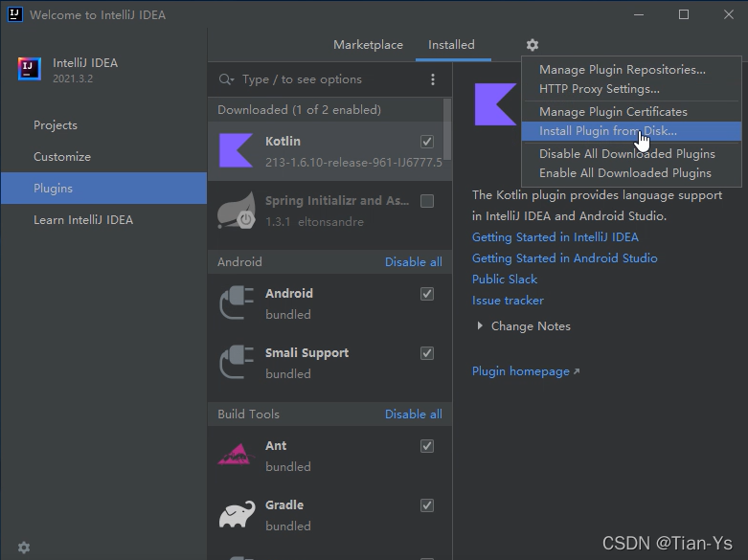This screenshot has height=560, width=748.
Task: Choose Manage Plugin Repositories
Action: click(631, 70)
